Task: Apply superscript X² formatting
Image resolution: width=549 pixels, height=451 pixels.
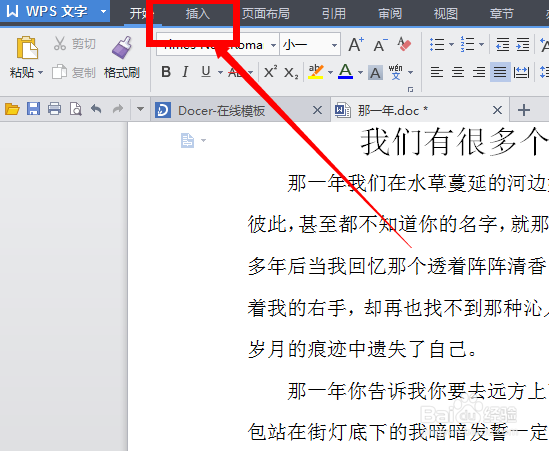Action: (x=270, y=72)
